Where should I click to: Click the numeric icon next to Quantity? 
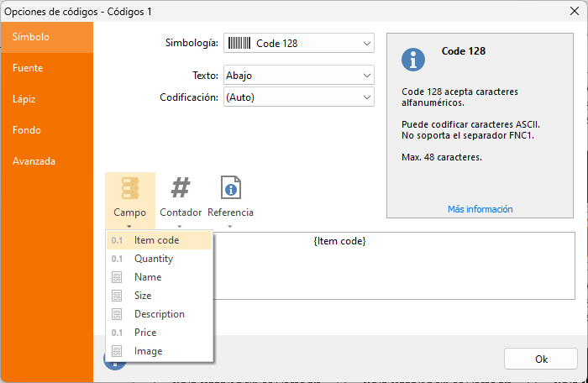pos(117,259)
